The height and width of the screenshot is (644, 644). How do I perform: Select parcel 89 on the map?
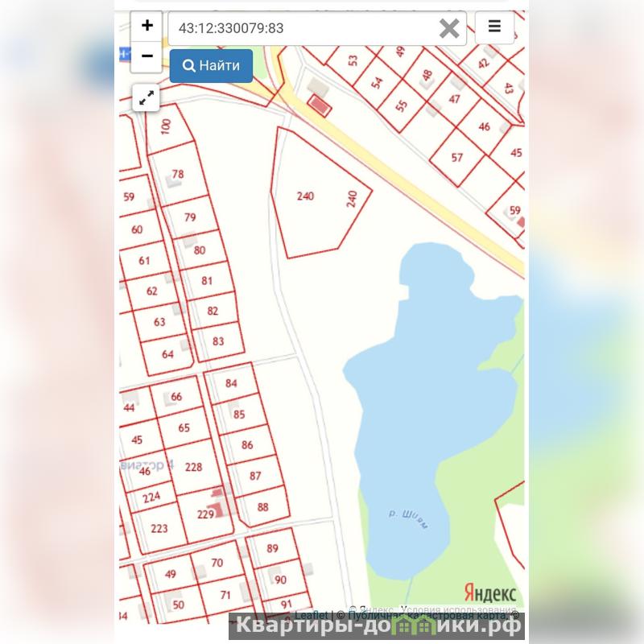pyautogui.click(x=272, y=548)
